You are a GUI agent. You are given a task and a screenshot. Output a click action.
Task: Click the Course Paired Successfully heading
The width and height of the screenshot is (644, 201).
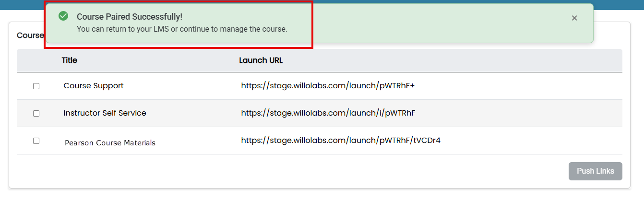pyautogui.click(x=130, y=17)
